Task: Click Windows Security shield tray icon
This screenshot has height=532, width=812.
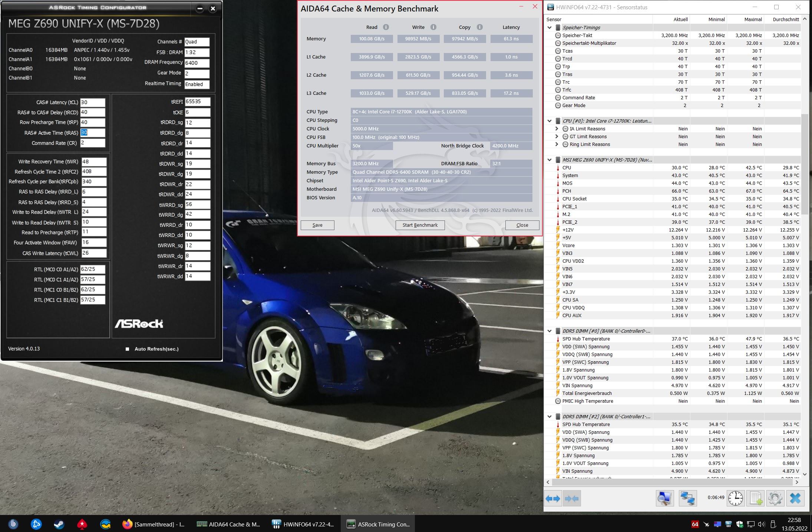Action: tap(739, 524)
